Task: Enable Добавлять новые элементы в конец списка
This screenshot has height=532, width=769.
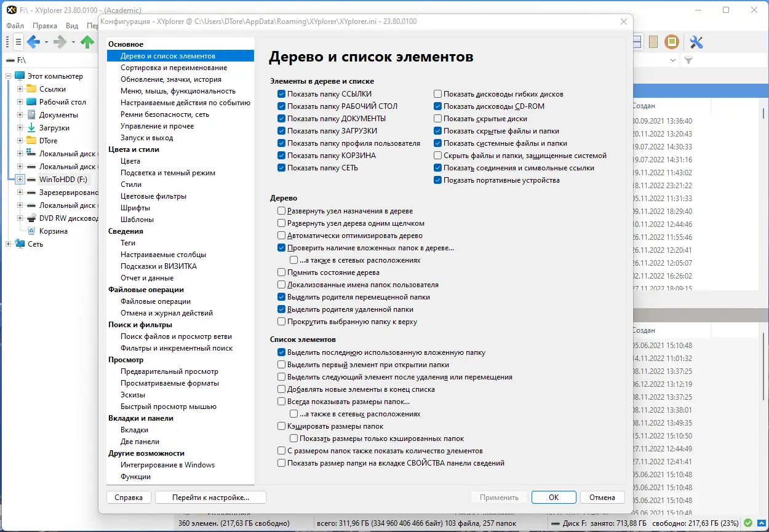Action: point(281,389)
